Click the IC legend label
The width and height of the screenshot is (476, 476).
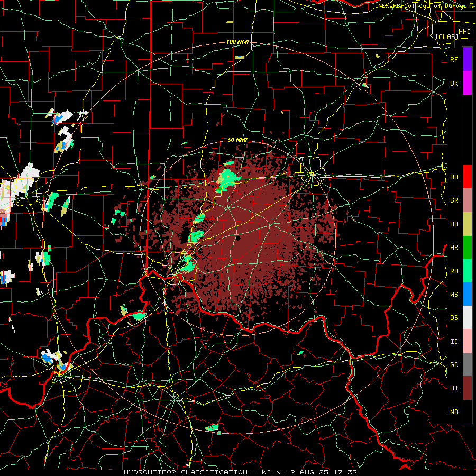454,342
